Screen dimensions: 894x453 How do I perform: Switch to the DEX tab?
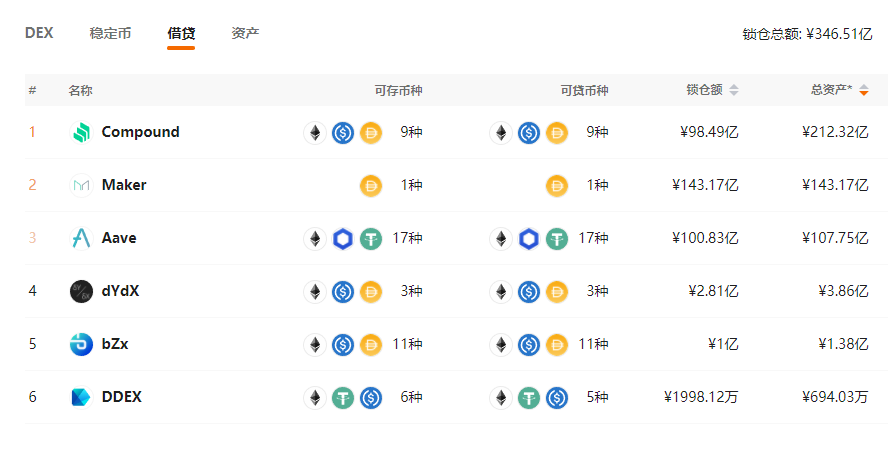pyautogui.click(x=39, y=33)
